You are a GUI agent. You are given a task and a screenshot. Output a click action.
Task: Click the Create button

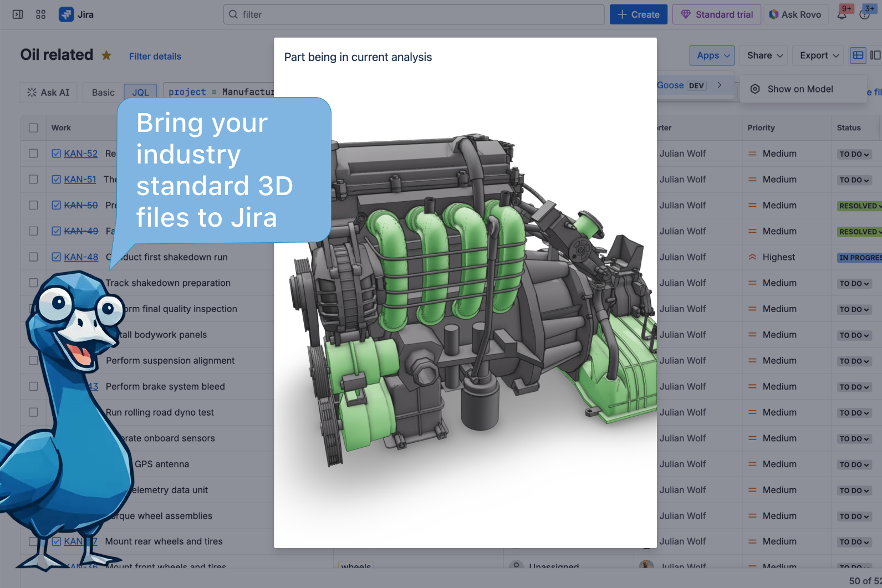pyautogui.click(x=638, y=14)
